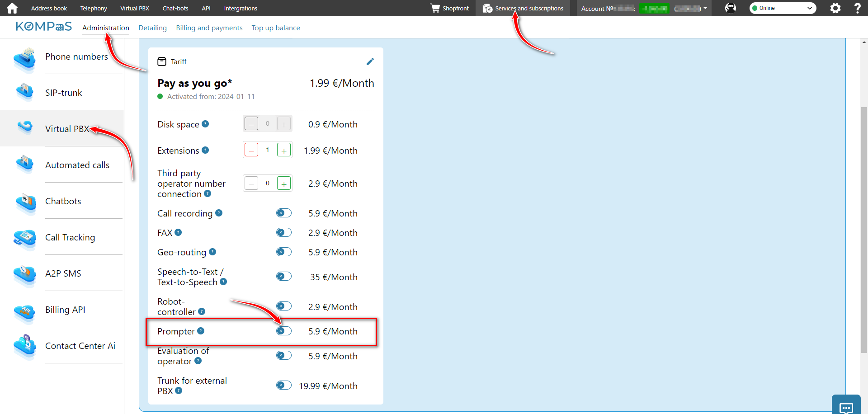The height and width of the screenshot is (414, 868).
Task: Toggle Speech-to-Text / Text-to-Speech switch
Action: click(284, 276)
